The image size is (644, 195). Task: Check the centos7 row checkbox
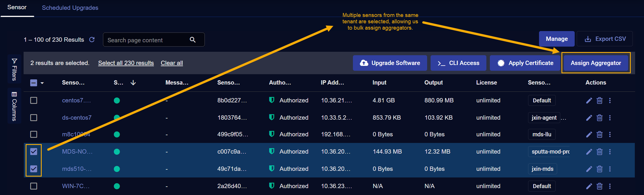34,100
